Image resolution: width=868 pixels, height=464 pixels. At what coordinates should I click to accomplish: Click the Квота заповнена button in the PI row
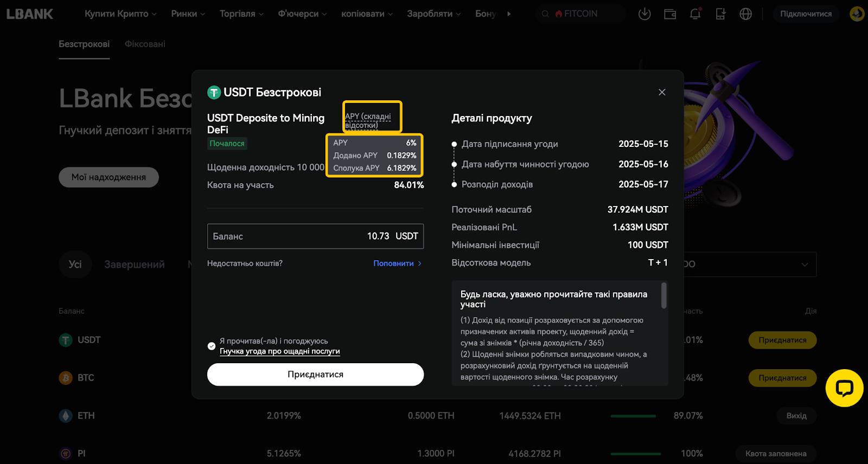click(776, 454)
